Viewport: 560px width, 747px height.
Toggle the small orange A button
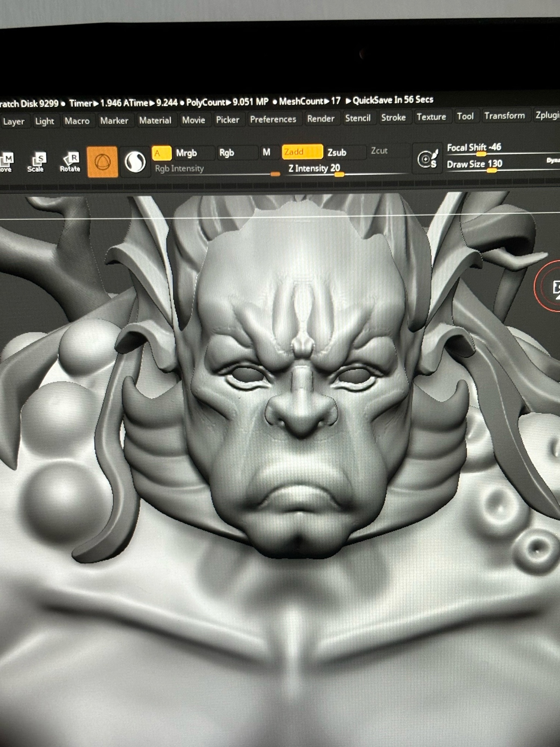161,153
